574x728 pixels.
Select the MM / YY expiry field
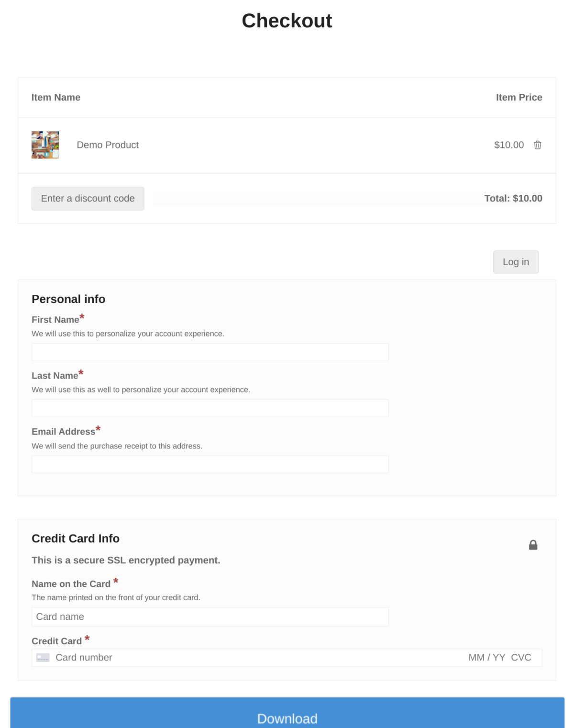pyautogui.click(x=487, y=658)
